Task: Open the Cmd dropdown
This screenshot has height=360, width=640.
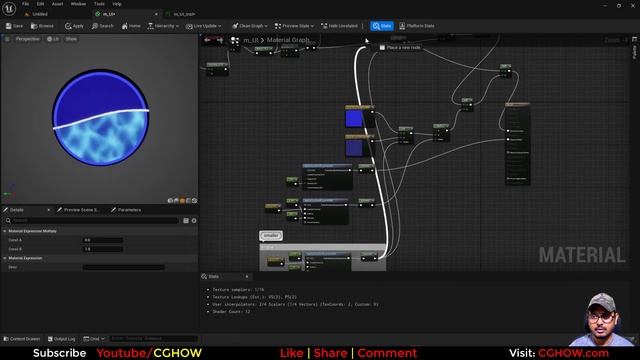Action: (94, 339)
